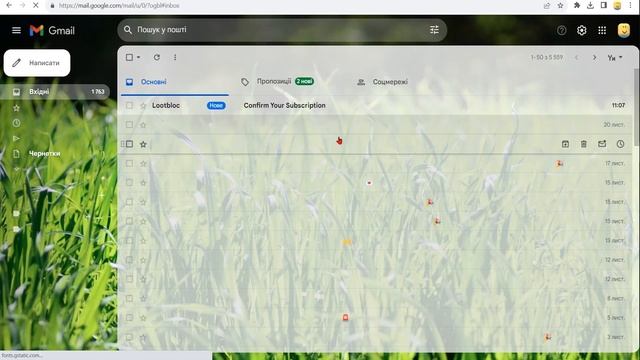Open Settings gear icon
This screenshot has height=360, width=640.
tap(582, 30)
